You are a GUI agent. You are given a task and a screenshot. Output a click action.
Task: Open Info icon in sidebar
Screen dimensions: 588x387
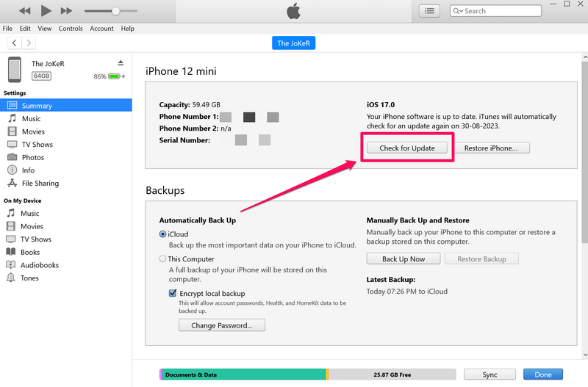[12, 170]
